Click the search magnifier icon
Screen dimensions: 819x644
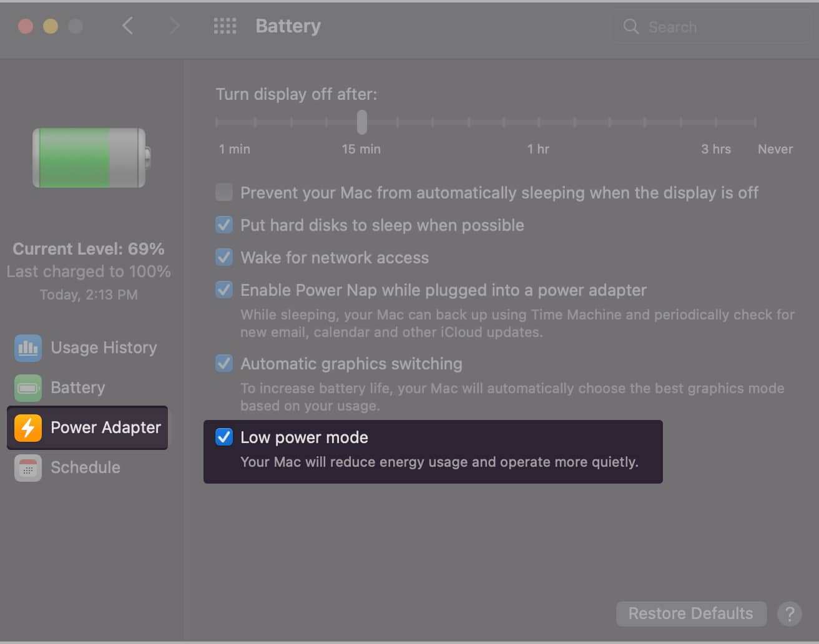coord(630,27)
